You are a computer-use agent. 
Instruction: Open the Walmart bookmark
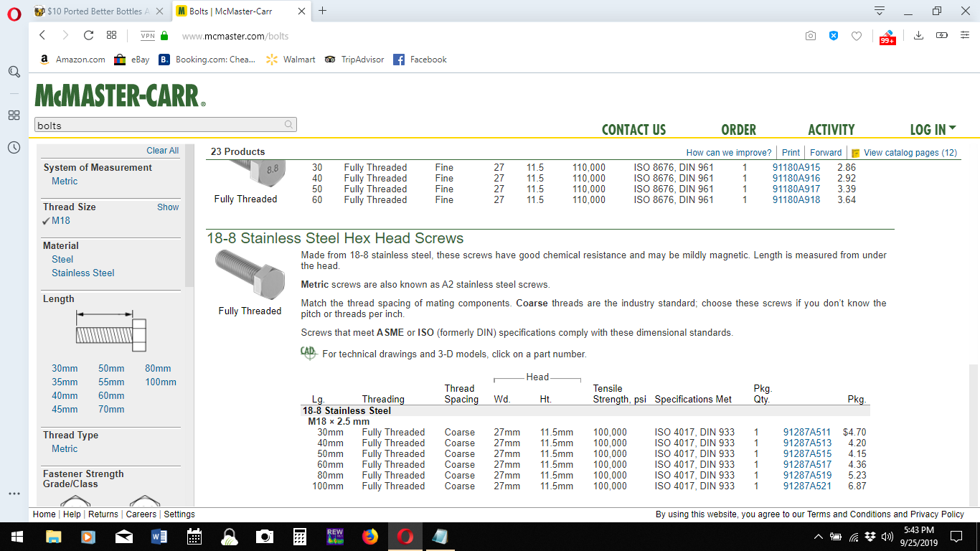(x=291, y=60)
